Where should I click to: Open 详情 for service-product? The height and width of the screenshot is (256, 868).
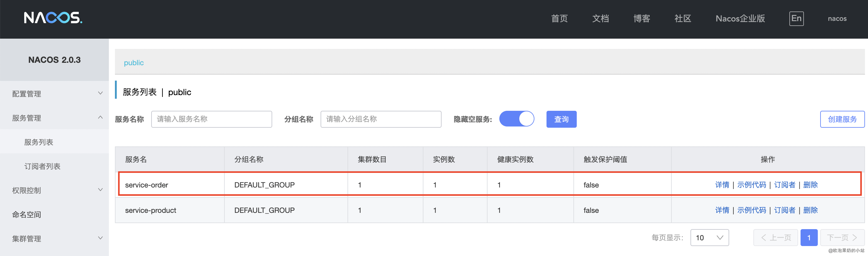click(x=722, y=210)
